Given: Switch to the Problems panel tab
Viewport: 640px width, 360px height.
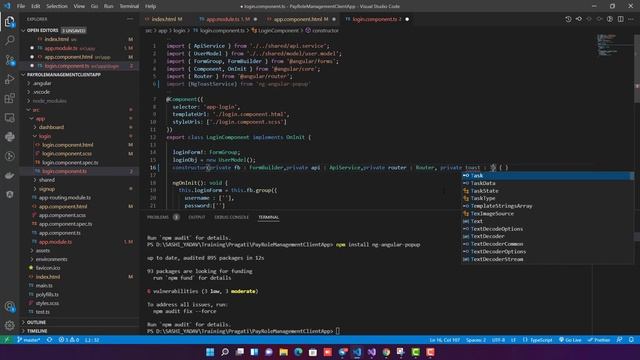Looking at the screenshot, I should tap(158, 217).
